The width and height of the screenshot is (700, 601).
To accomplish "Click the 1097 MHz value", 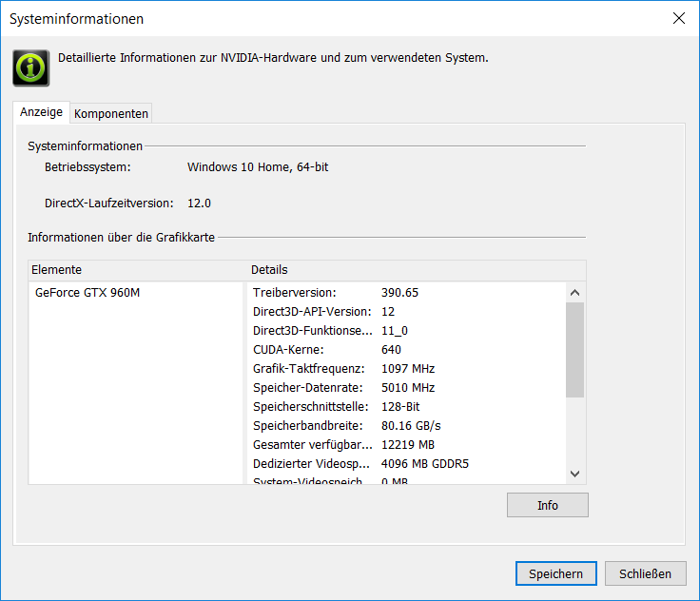I will tap(408, 368).
